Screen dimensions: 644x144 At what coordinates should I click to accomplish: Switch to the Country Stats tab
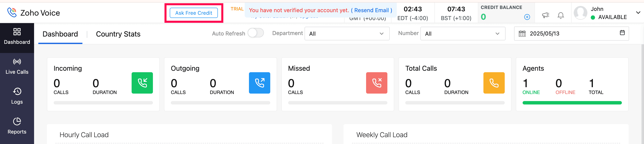tap(118, 34)
